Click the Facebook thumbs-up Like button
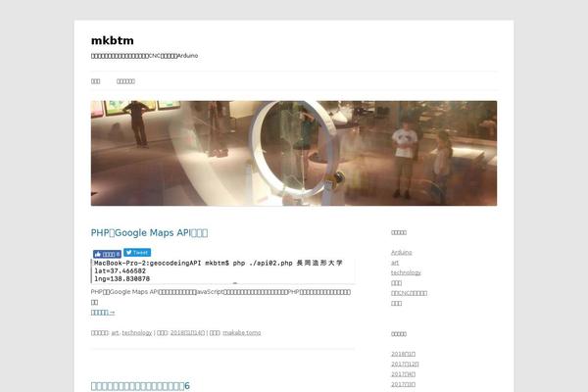 click(107, 254)
